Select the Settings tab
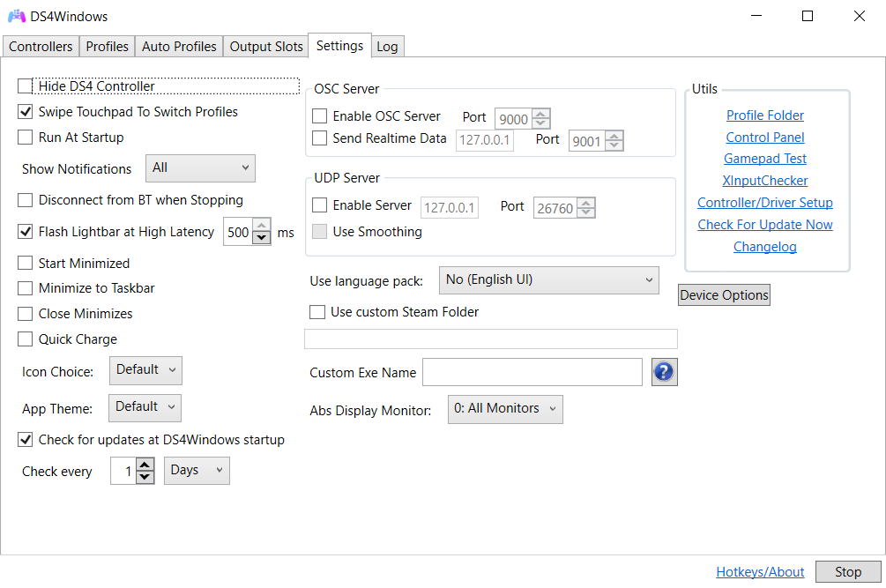Screen dimensions: 886x588 339,46
